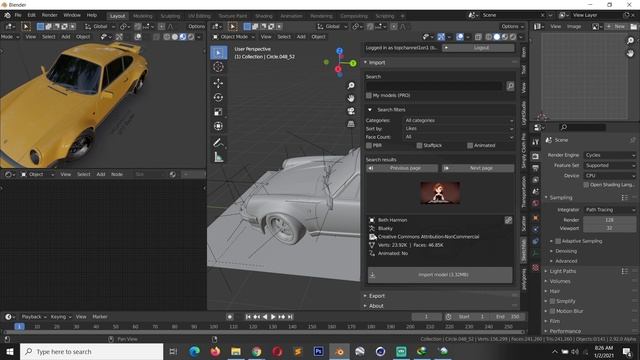The image size is (640, 360).
Task: Go to Previous page of search results
Action: pos(402,168)
